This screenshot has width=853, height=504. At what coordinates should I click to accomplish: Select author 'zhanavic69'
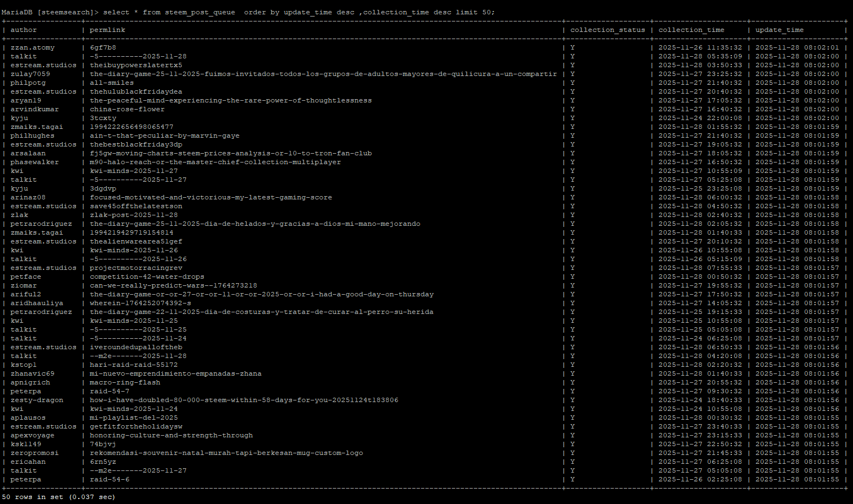33,373
